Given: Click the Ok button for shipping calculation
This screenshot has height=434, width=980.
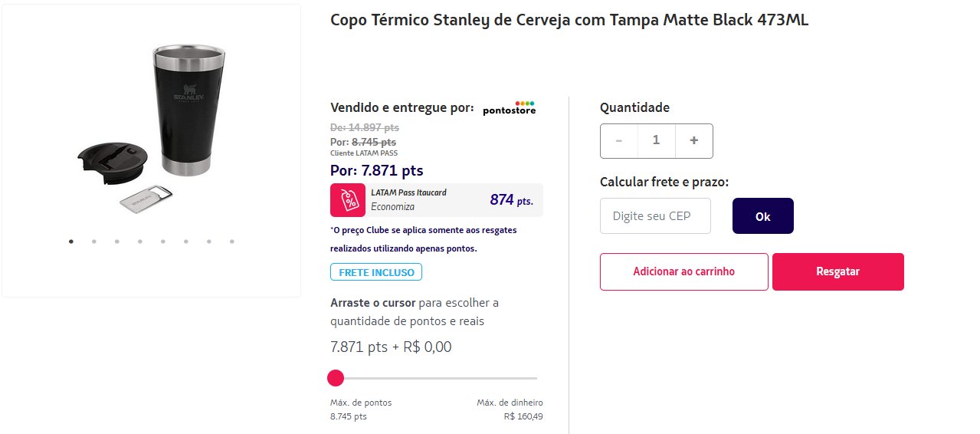Looking at the screenshot, I should pyautogui.click(x=763, y=215).
